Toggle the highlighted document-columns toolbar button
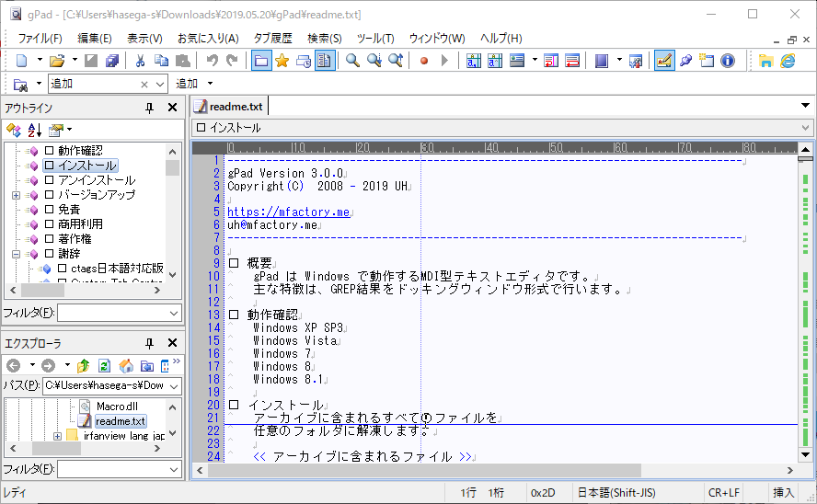The height and width of the screenshot is (504, 817). point(324,61)
